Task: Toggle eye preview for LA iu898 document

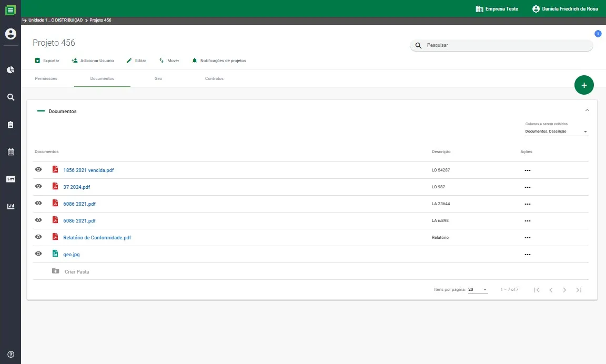Action: pos(38,220)
